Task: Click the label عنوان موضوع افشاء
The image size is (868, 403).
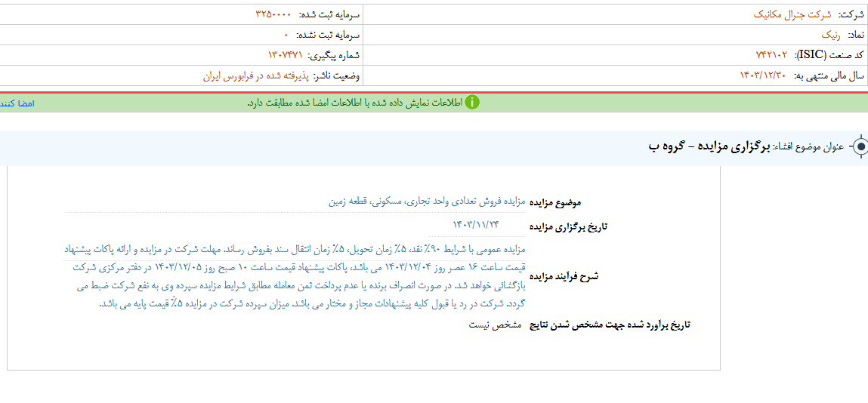Action: 808,147
